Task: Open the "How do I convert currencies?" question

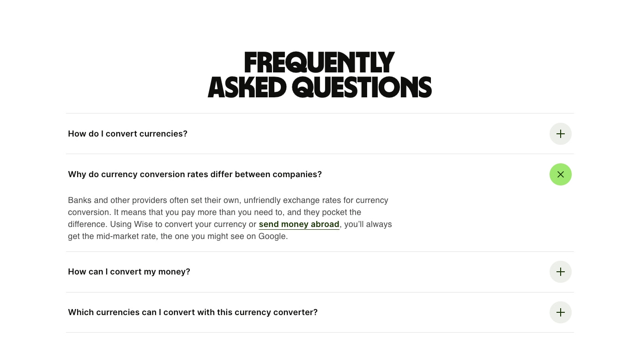Action: coord(320,134)
